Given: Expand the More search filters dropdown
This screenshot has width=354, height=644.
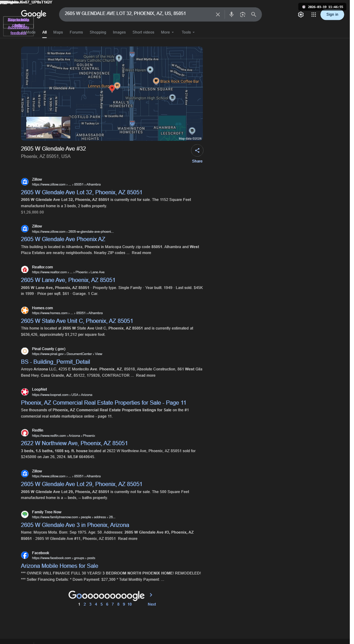Looking at the screenshot, I should click(x=167, y=32).
